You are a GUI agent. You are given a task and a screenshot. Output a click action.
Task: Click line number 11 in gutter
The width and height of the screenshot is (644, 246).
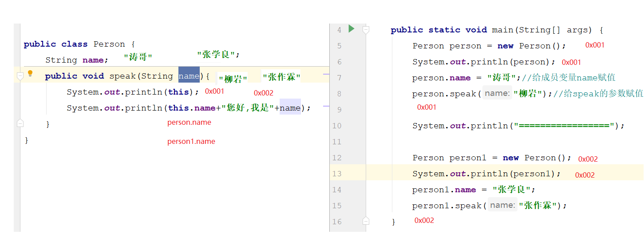click(337, 142)
